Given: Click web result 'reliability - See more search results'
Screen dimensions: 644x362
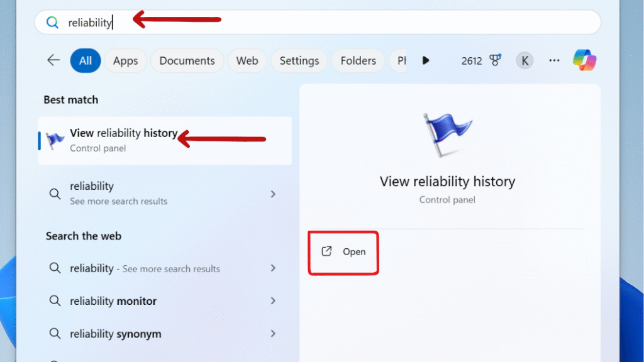Looking at the screenshot, I should (165, 268).
